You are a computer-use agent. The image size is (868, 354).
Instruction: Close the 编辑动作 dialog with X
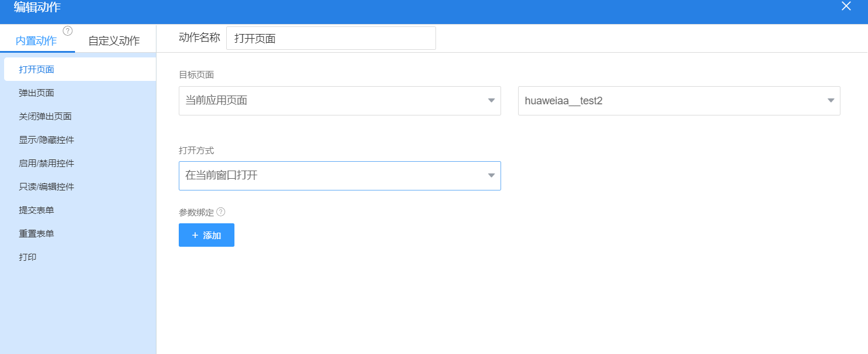pos(846,6)
